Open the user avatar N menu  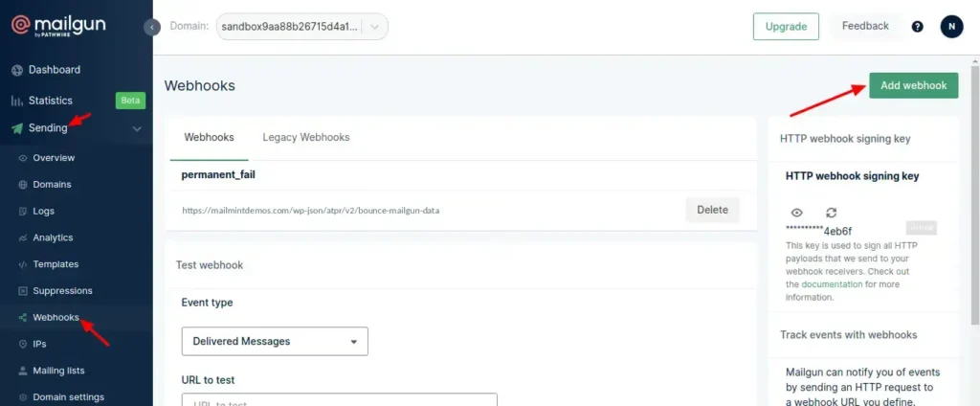click(x=952, y=27)
